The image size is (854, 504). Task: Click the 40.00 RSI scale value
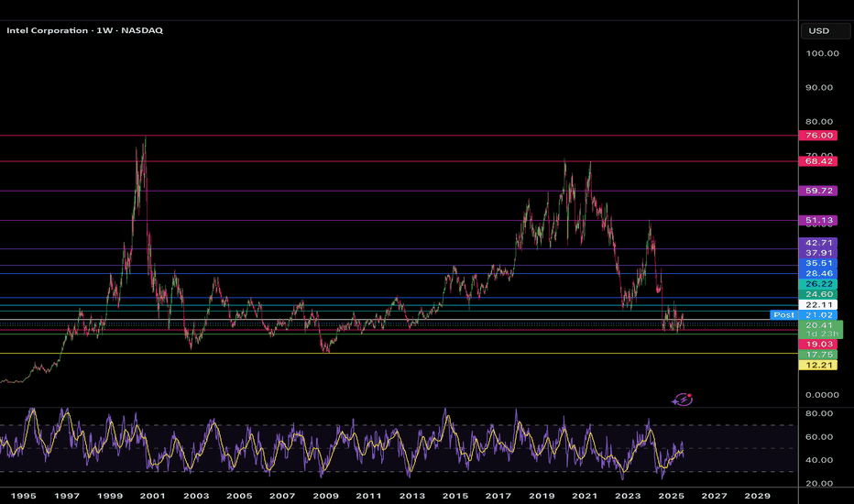pos(819,460)
